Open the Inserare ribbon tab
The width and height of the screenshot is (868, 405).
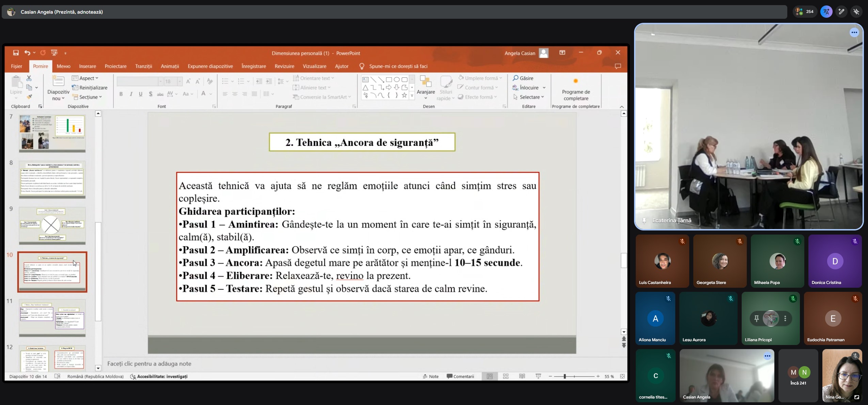coord(88,66)
